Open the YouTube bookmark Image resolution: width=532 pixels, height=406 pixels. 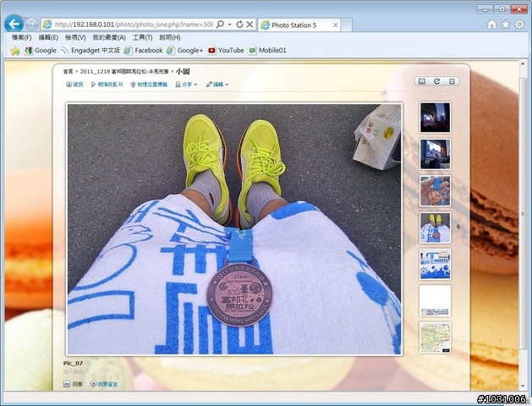click(x=226, y=51)
